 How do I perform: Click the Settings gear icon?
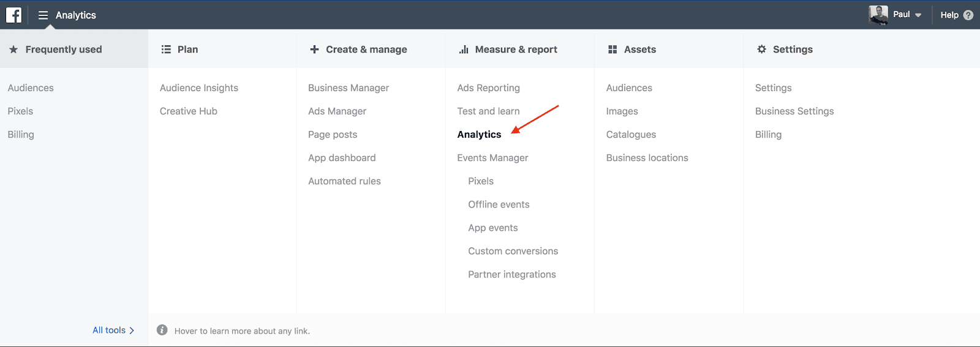pos(761,50)
